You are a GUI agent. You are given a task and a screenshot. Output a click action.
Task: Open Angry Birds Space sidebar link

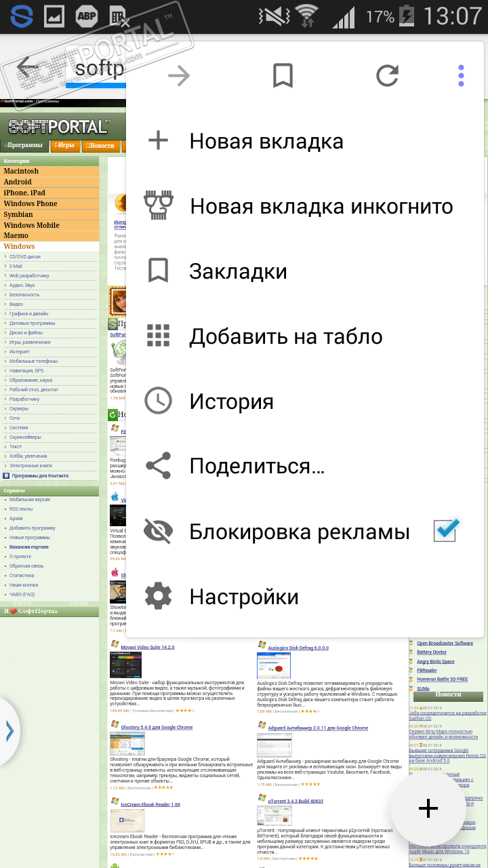[436, 661]
